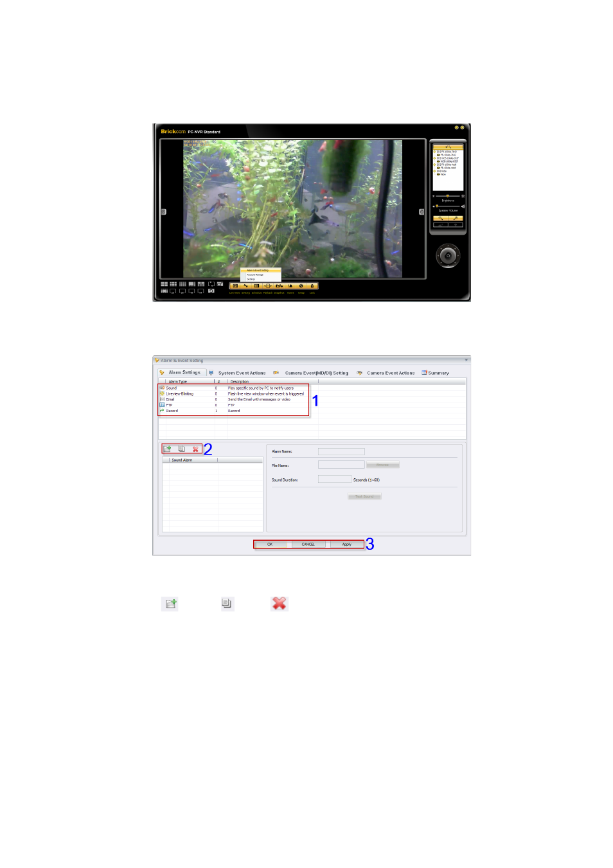This screenshot has width=613, height=868.
Task: Open Camera Event(MD/DI) Setting tab
Action: click(317, 373)
